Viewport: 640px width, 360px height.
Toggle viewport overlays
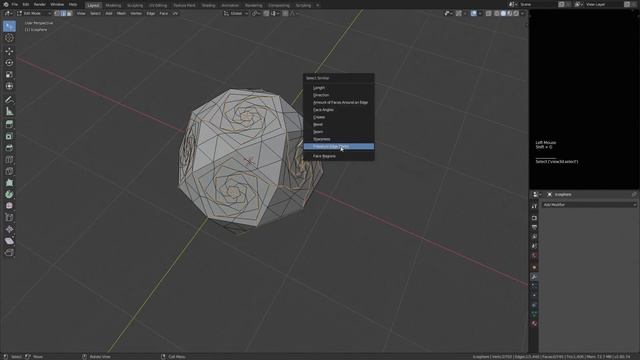[473, 13]
